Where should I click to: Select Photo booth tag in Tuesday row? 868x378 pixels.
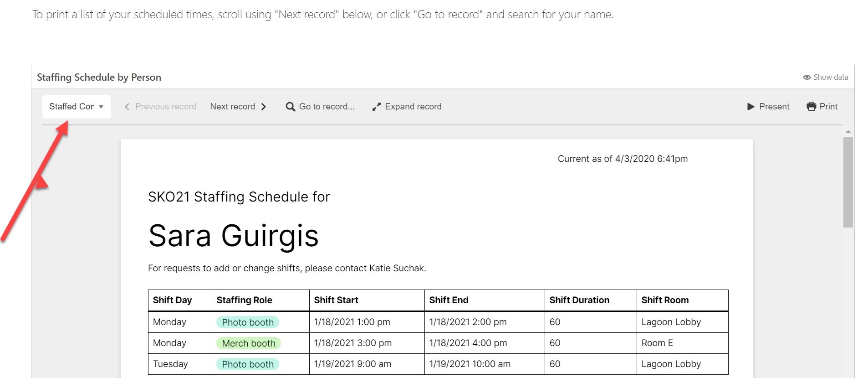click(248, 364)
